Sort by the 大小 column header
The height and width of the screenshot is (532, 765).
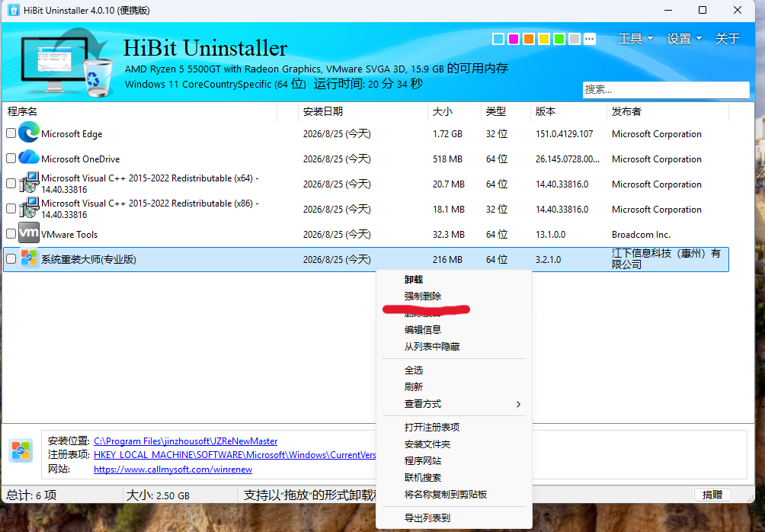(x=443, y=112)
